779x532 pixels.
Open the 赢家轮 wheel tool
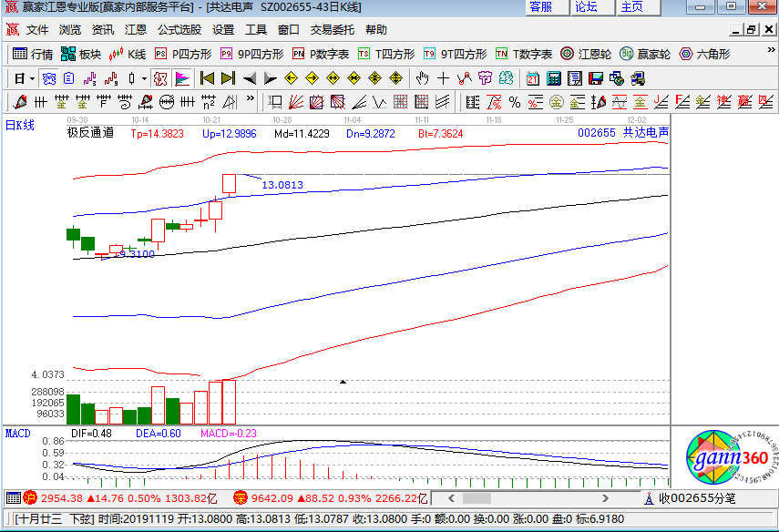click(645, 54)
